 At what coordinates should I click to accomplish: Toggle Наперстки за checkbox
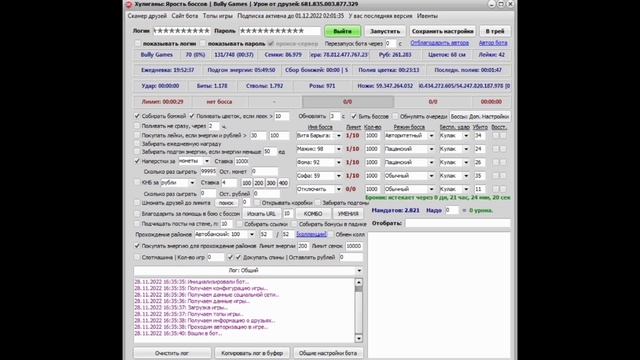pyautogui.click(x=137, y=161)
